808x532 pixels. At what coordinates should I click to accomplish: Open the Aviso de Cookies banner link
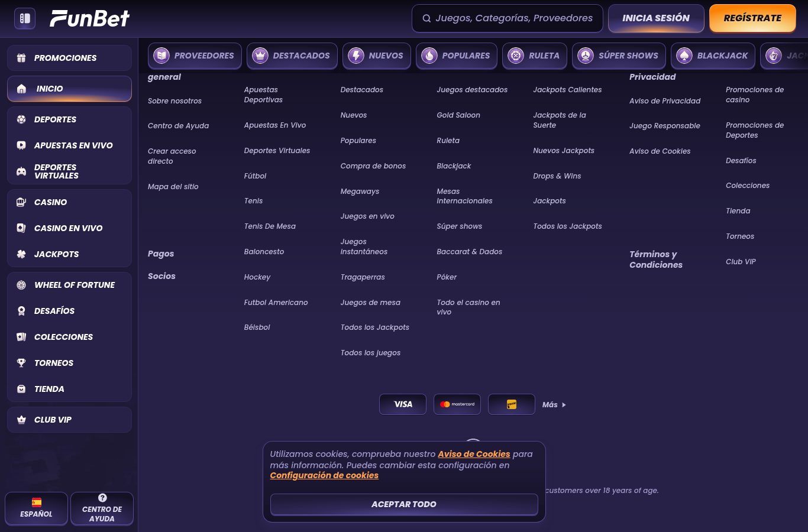coord(474,454)
